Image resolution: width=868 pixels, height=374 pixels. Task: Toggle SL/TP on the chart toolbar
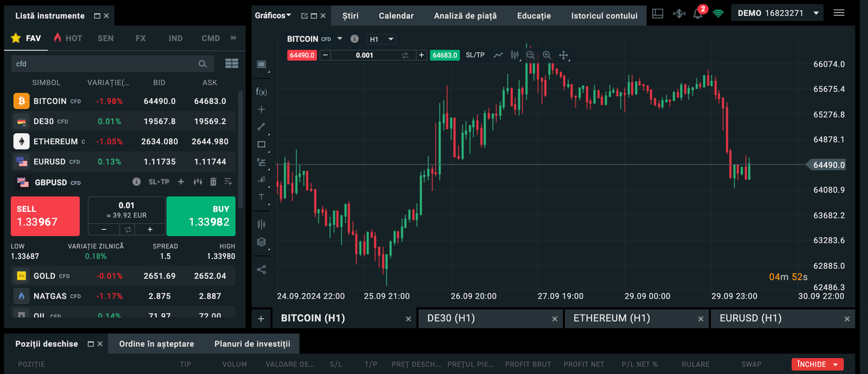[475, 55]
